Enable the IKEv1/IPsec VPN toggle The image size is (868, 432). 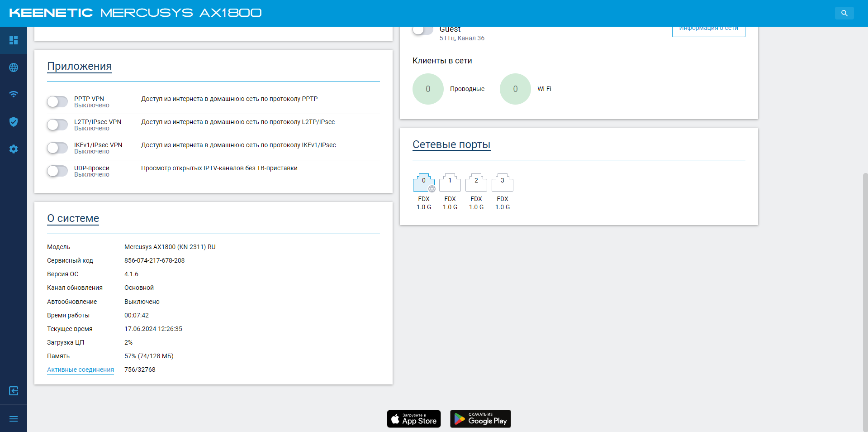pyautogui.click(x=57, y=148)
